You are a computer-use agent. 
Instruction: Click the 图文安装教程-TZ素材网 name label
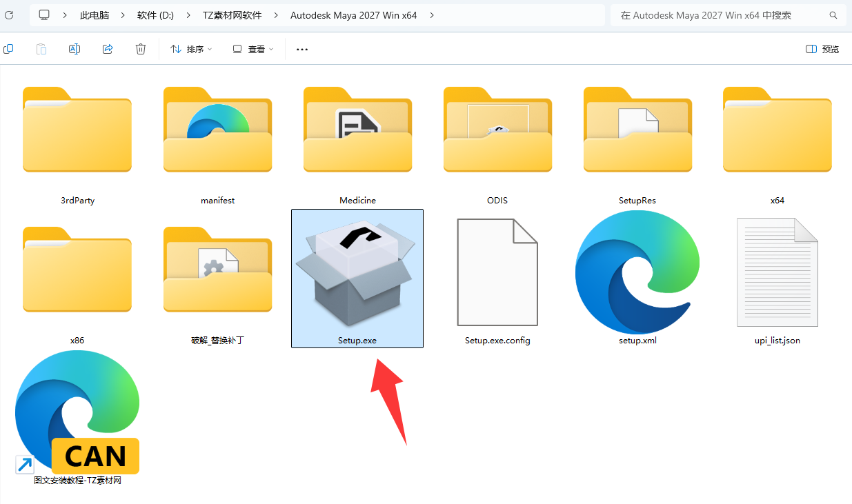[77, 481]
